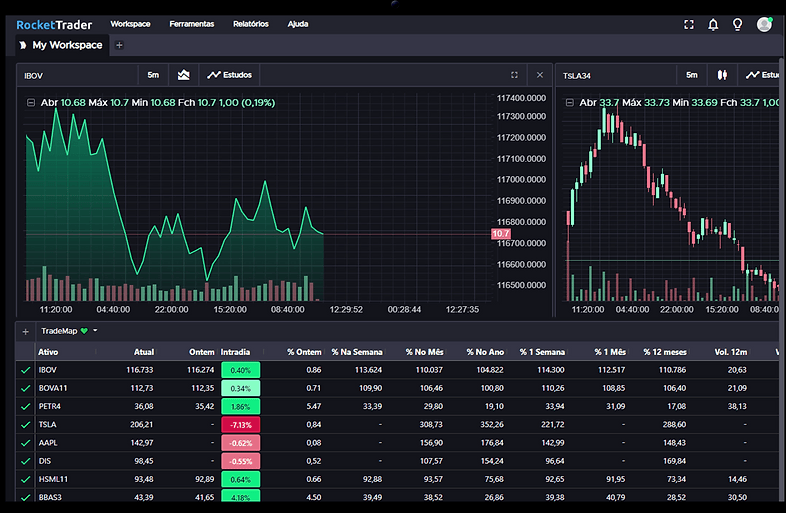The width and height of the screenshot is (786, 513).
Task: Change TSLA34 chart 5m timeframe
Action: [692, 75]
